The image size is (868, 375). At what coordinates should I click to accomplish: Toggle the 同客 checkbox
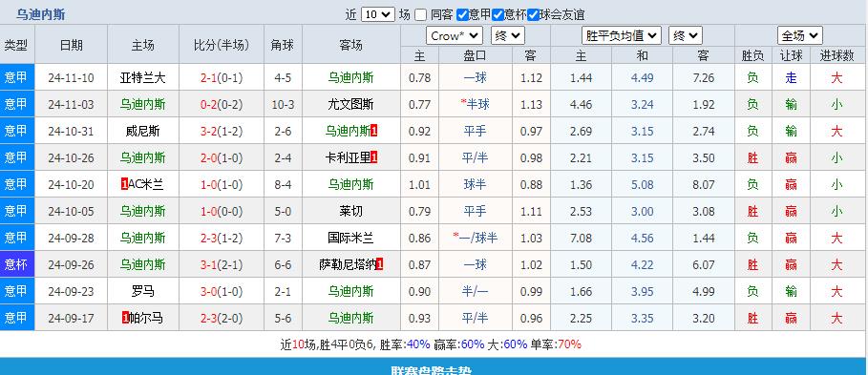(421, 14)
